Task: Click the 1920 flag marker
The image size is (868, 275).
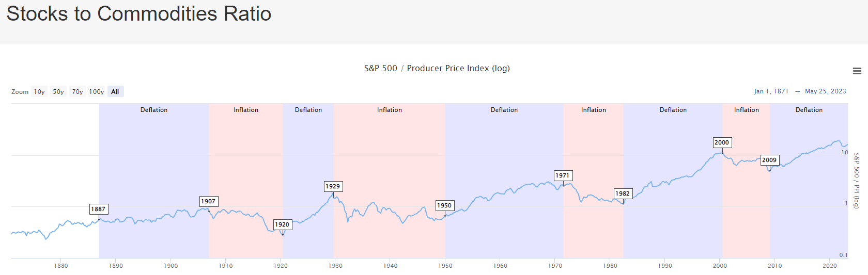Action: pos(282,224)
